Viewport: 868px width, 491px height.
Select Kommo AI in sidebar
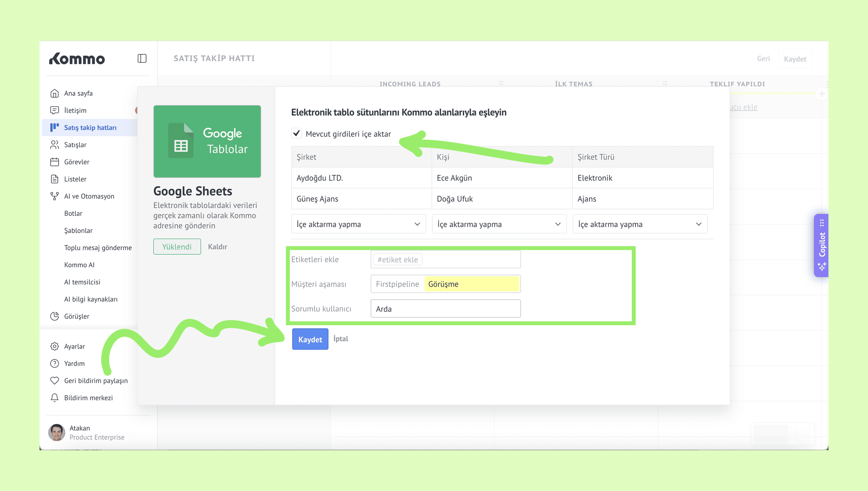[x=79, y=265]
